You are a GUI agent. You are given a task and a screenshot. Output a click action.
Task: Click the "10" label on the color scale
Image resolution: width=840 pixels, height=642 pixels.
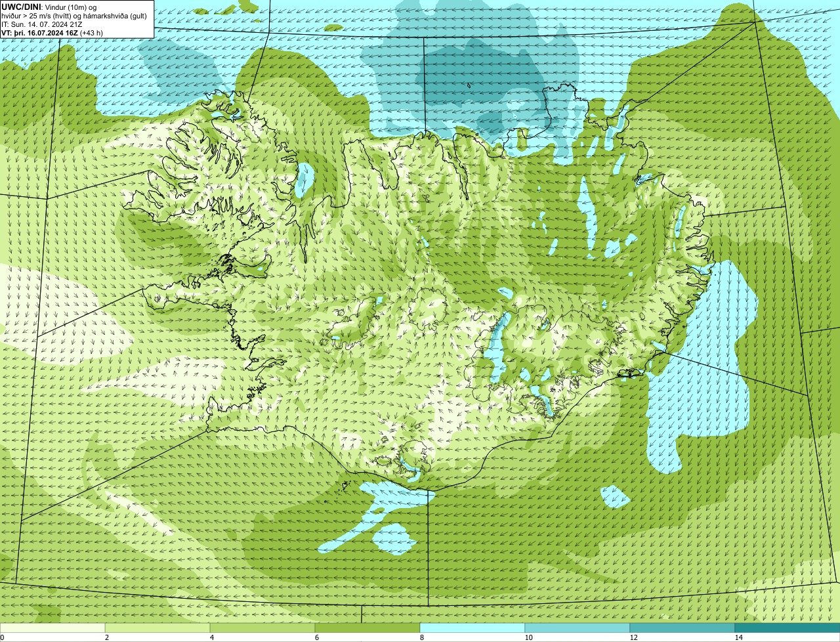(528, 637)
